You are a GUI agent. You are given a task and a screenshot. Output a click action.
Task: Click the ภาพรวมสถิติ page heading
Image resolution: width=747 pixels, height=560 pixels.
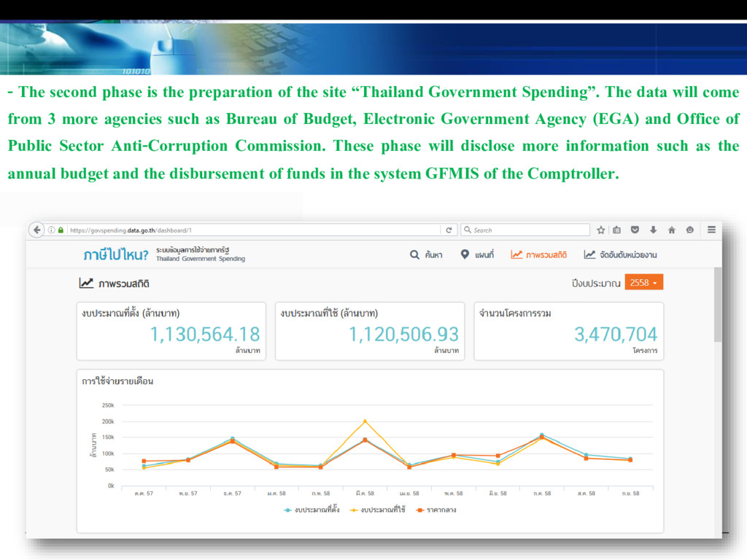(124, 284)
